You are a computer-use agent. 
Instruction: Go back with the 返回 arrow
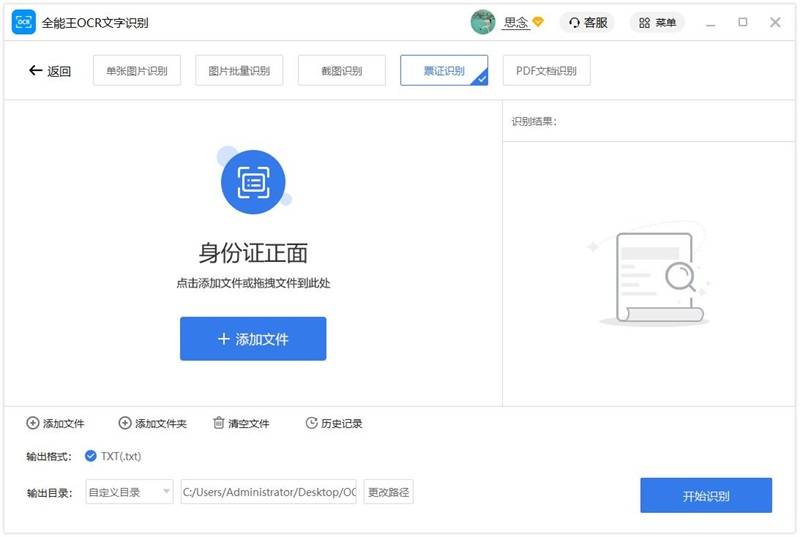pos(49,70)
